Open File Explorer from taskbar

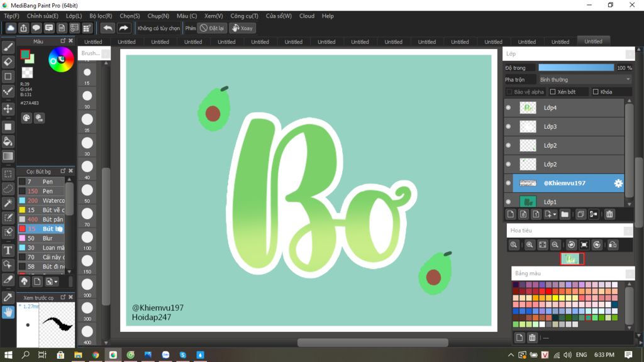click(78, 355)
